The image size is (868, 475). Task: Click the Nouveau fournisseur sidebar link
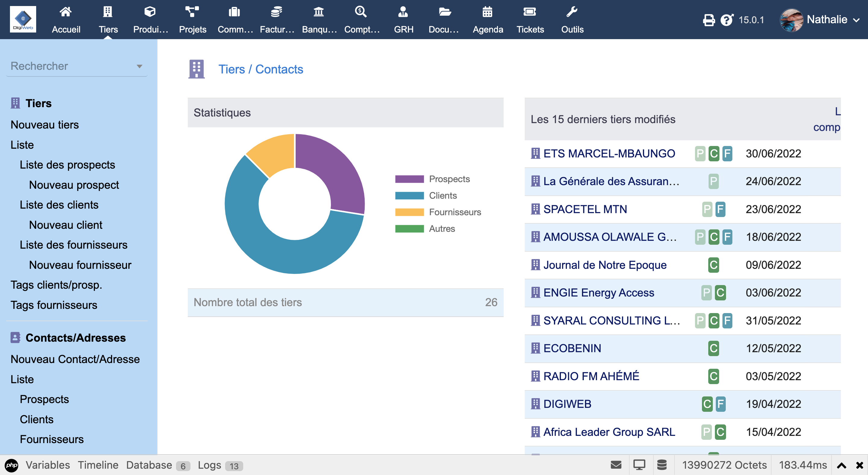coord(80,265)
